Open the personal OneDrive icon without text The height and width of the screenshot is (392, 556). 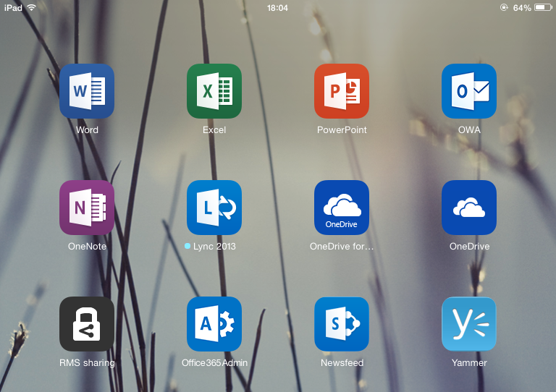[x=469, y=208]
